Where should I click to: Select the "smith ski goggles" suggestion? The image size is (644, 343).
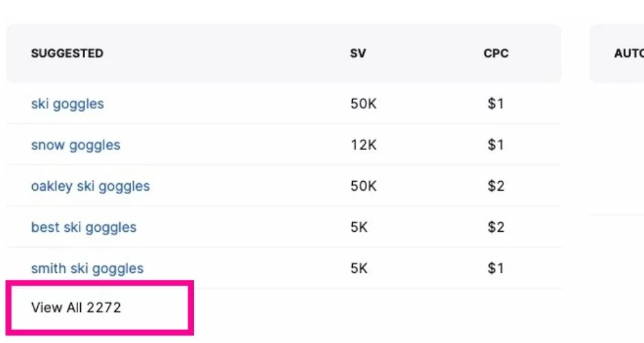tap(87, 269)
